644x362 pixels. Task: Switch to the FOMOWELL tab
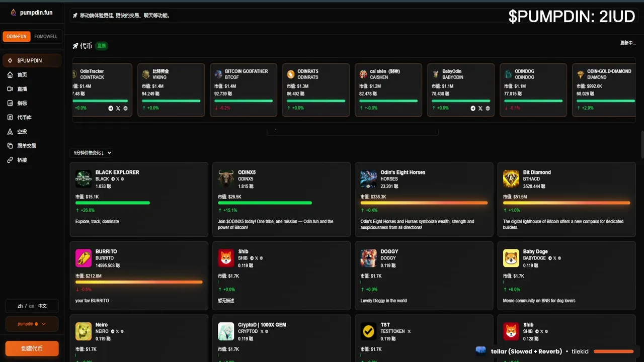[46, 37]
